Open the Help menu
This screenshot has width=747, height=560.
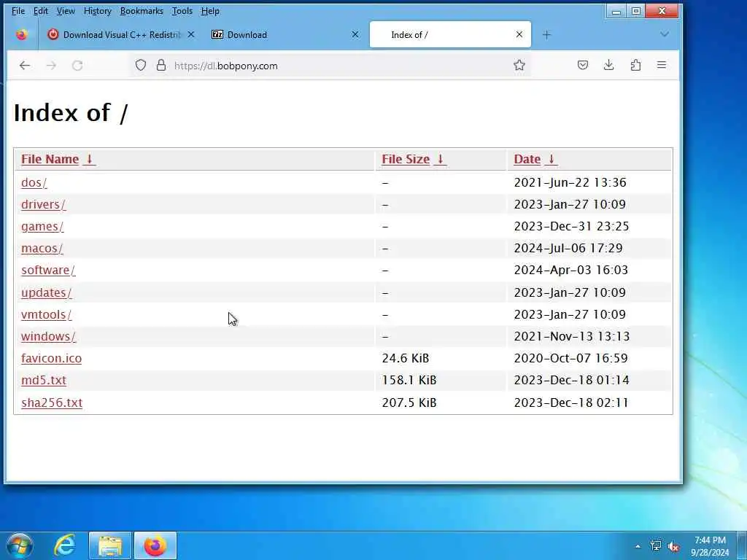(x=210, y=11)
